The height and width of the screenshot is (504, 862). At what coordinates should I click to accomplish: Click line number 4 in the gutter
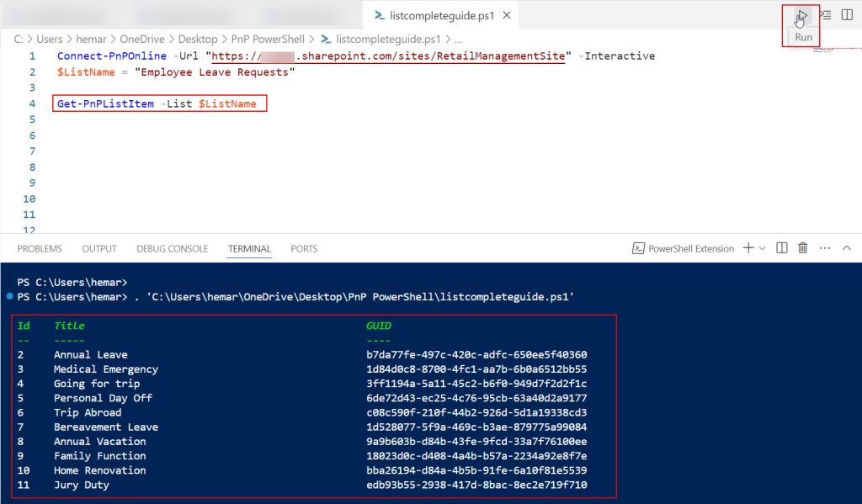pyautogui.click(x=32, y=103)
